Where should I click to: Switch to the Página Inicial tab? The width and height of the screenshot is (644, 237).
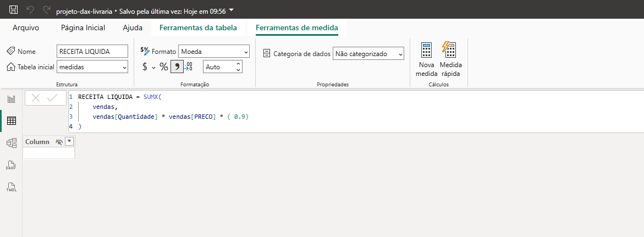83,28
